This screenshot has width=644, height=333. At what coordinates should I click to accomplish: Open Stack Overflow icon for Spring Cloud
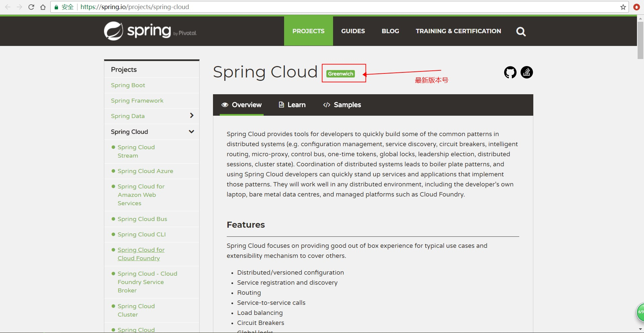(x=527, y=72)
